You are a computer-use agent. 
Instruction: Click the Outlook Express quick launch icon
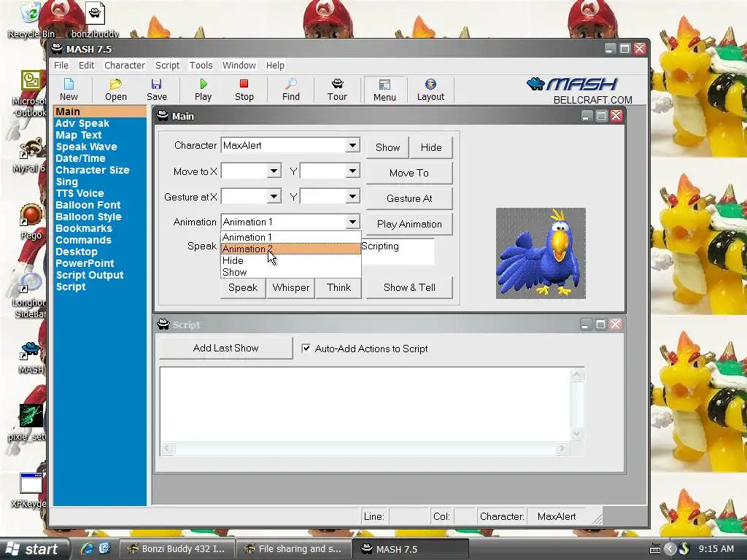click(104, 548)
